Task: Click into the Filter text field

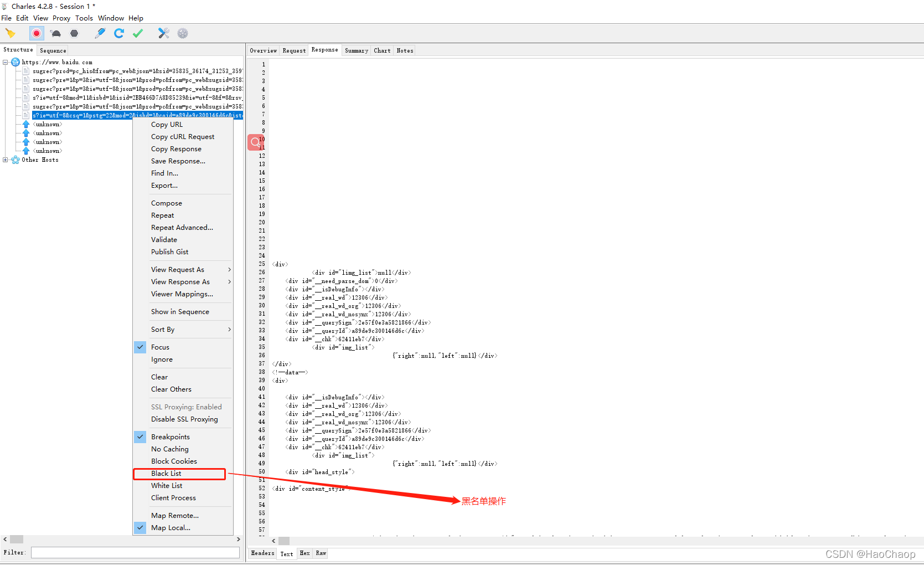Action: tap(135, 552)
